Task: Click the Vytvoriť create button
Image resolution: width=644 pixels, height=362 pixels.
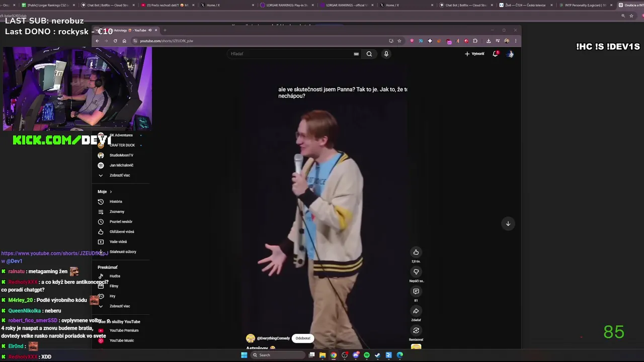Action: [x=474, y=54]
